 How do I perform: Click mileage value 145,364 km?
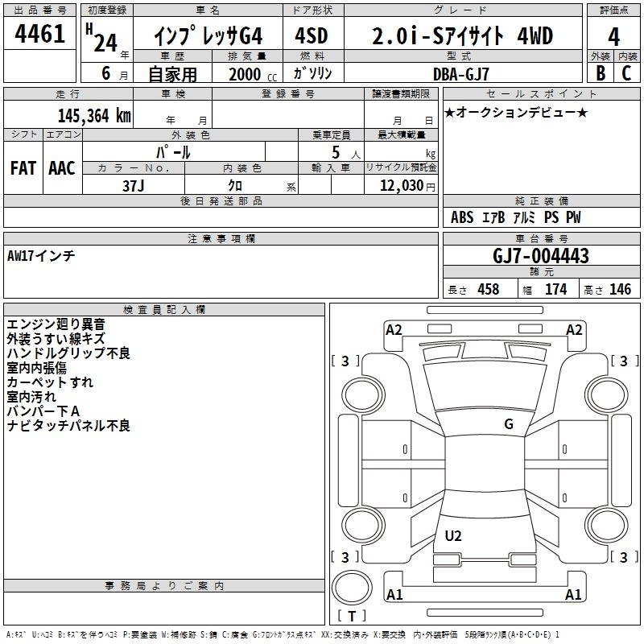coord(94,116)
